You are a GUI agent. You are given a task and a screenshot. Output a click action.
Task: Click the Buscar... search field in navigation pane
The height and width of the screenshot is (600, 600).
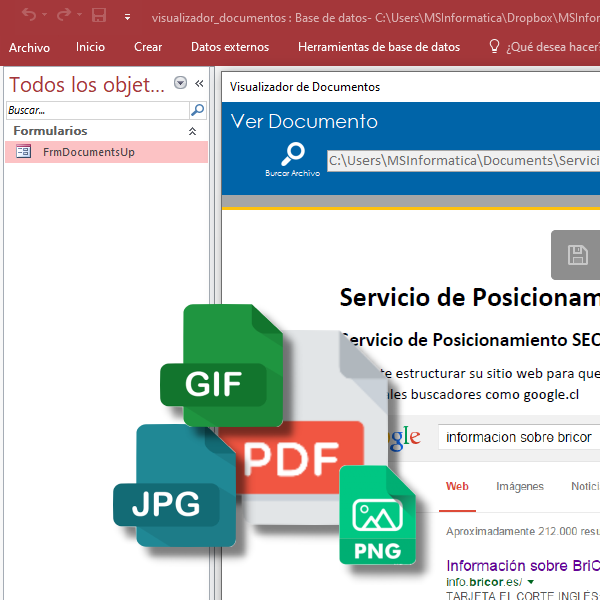pyautogui.click(x=98, y=111)
